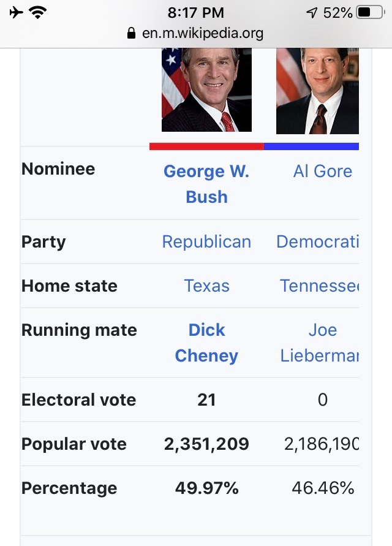This screenshot has width=392, height=546.
Task: Open the right candidate portrait photo
Action: (317, 91)
